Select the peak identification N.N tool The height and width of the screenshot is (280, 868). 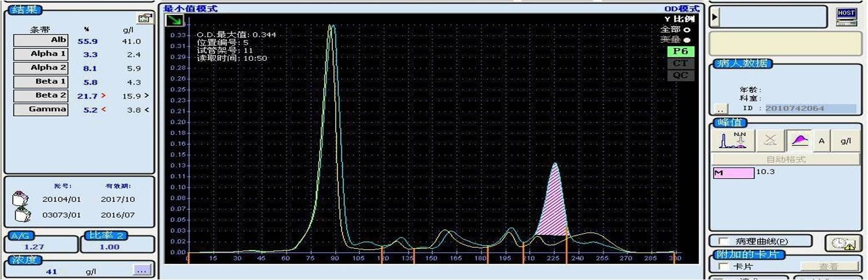(x=732, y=141)
